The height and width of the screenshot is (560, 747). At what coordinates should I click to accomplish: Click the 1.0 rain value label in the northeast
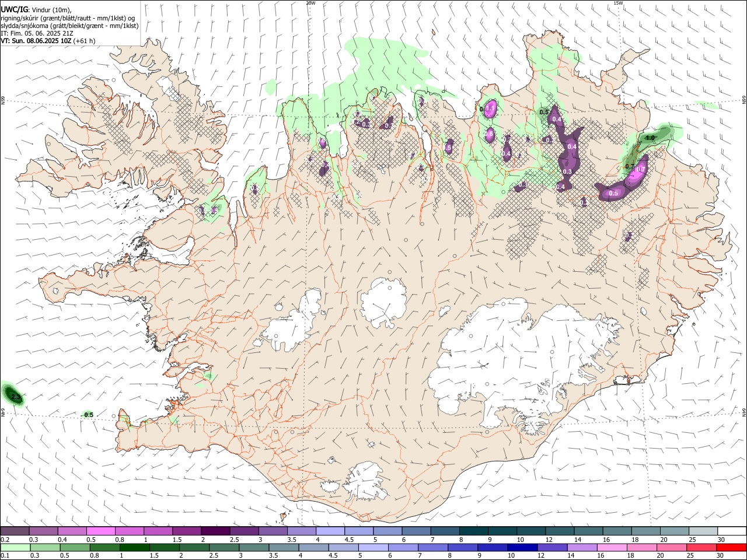(x=651, y=138)
